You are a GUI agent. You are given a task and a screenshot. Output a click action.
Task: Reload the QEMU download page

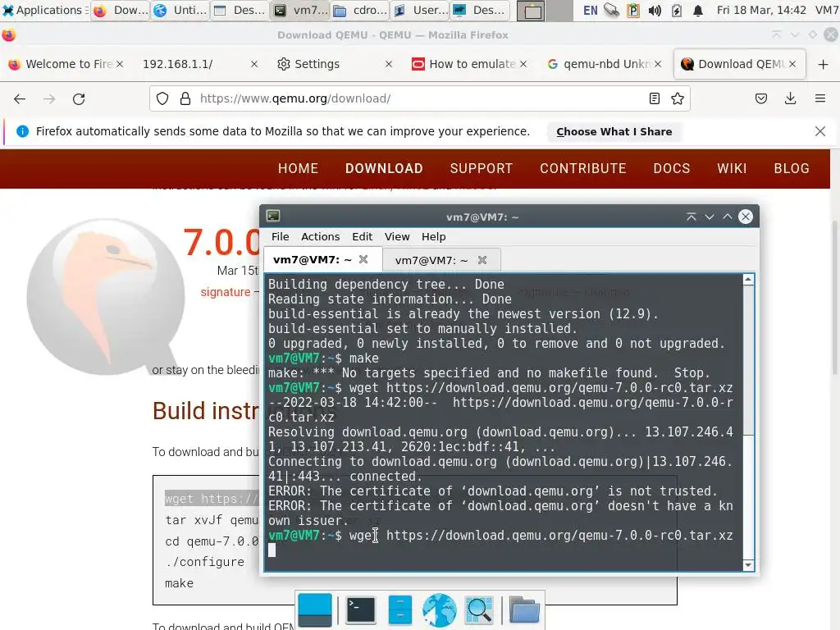click(79, 98)
